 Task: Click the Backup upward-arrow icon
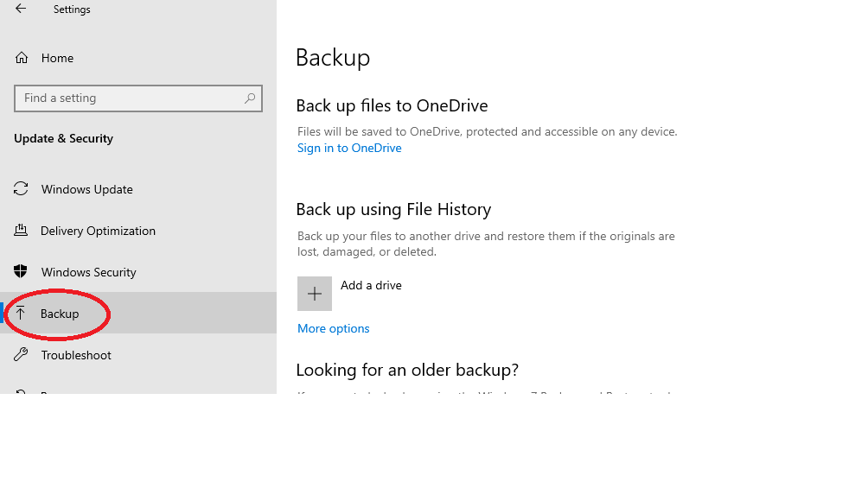pyautogui.click(x=21, y=314)
